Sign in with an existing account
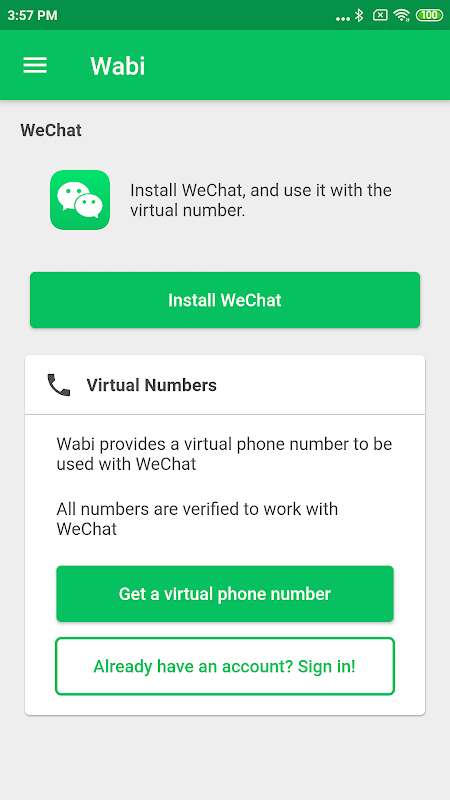 (x=225, y=666)
